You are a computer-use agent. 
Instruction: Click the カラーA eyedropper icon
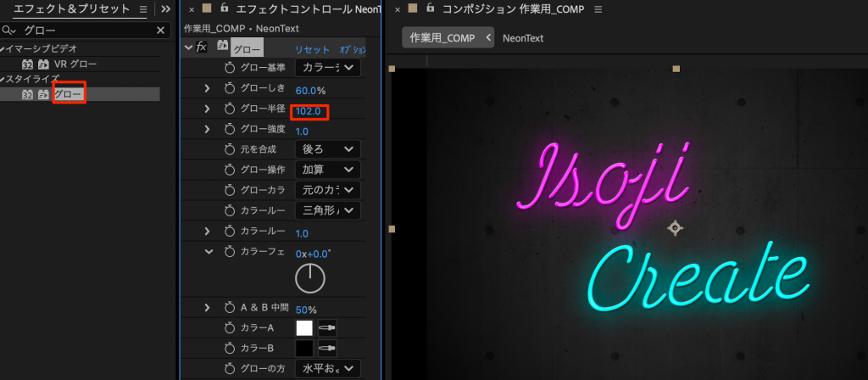[x=325, y=327]
